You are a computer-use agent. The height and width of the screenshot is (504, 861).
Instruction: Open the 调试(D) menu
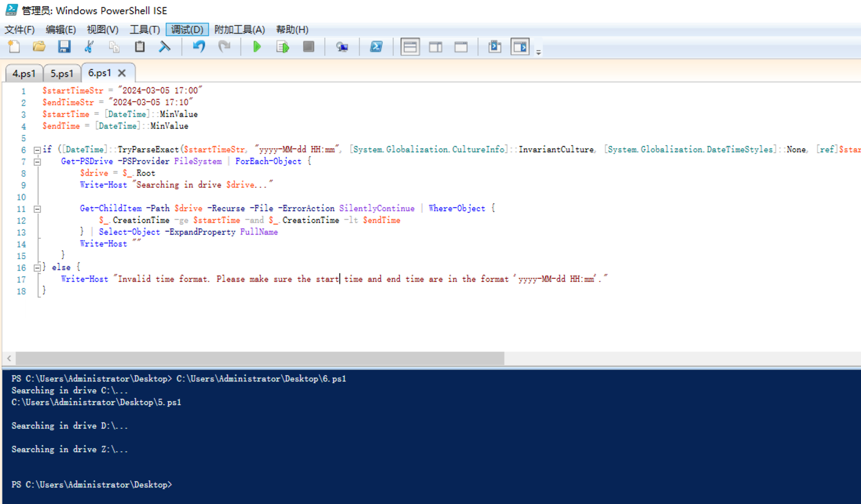(187, 29)
